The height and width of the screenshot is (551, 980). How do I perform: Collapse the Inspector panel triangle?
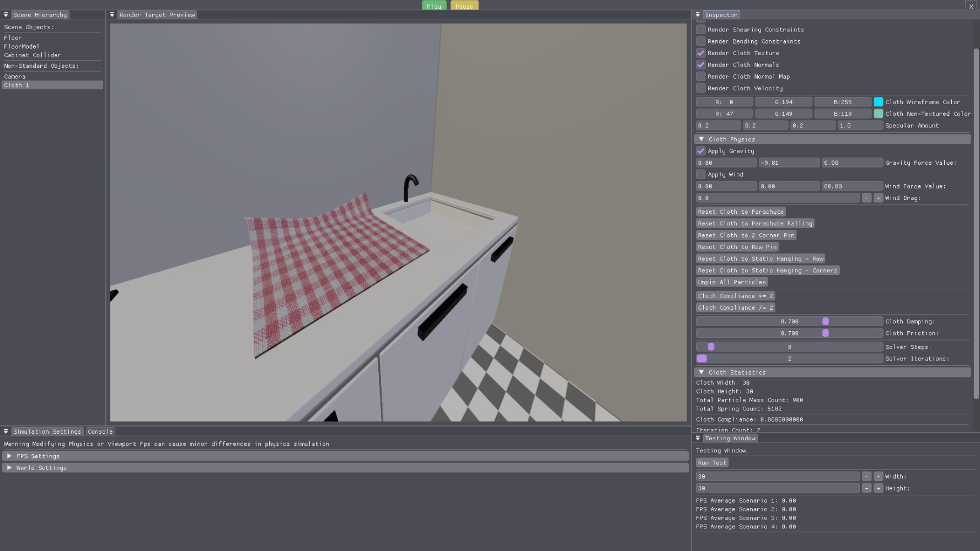(698, 15)
